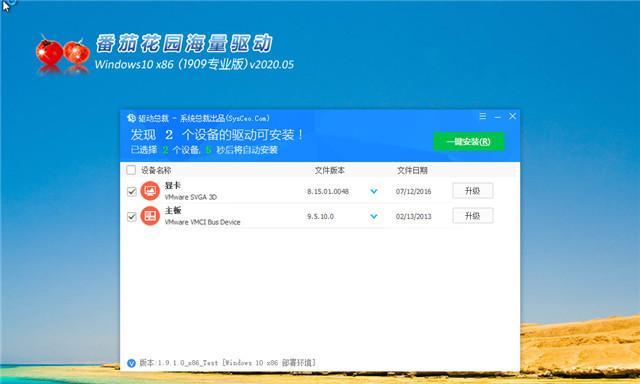Uncheck the VMware VMCI Bus Device checkbox
This screenshot has width=640, height=384.
[x=131, y=216]
